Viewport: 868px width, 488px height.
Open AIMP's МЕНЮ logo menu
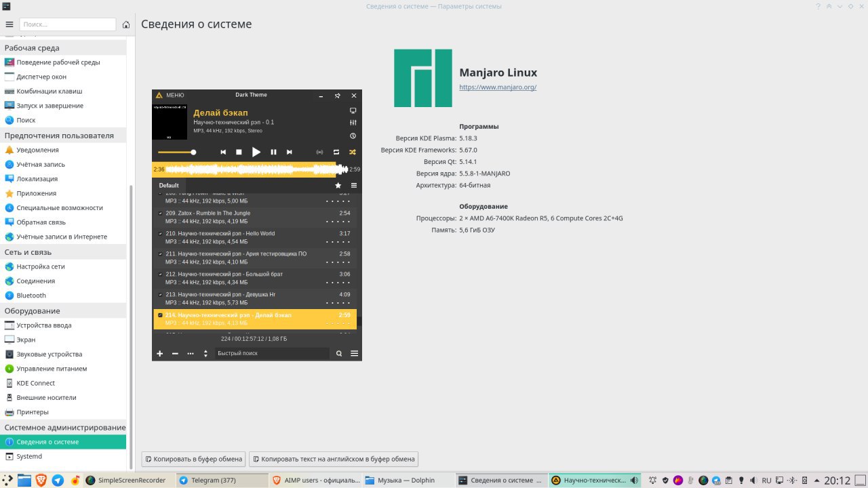pyautogui.click(x=170, y=96)
